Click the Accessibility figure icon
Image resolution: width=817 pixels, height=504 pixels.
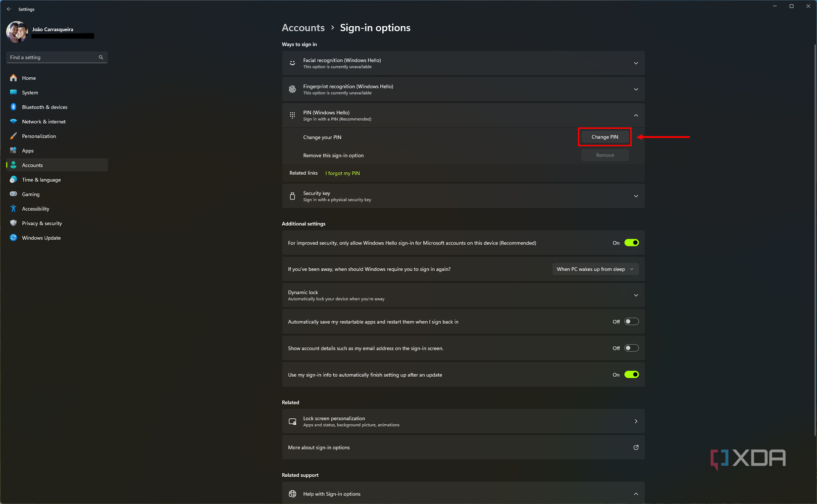coord(13,209)
